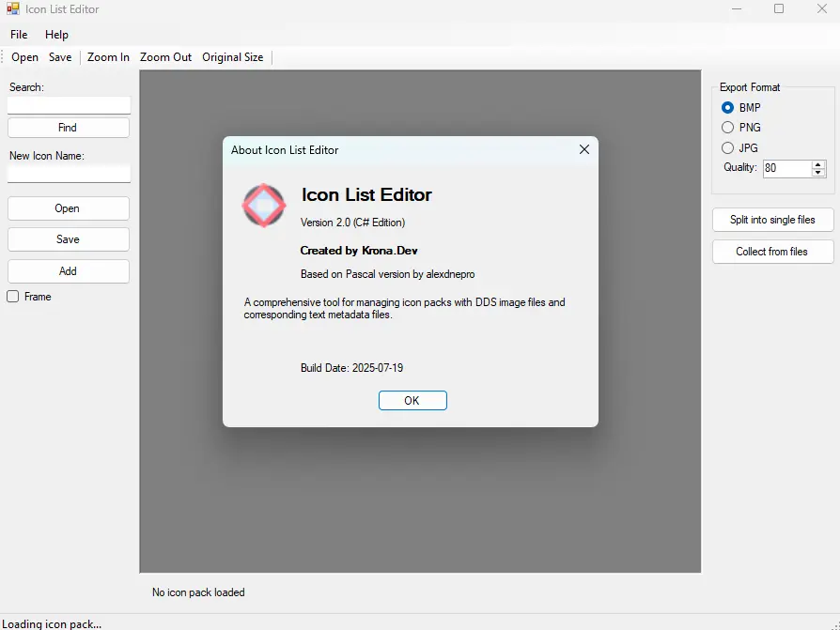The width and height of the screenshot is (840, 630).
Task: Select PNG export format
Action: [727, 128]
